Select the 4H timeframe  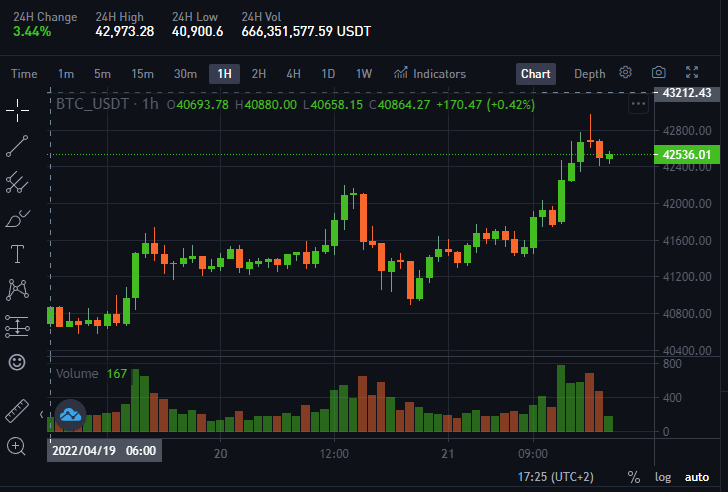pyautogui.click(x=293, y=74)
